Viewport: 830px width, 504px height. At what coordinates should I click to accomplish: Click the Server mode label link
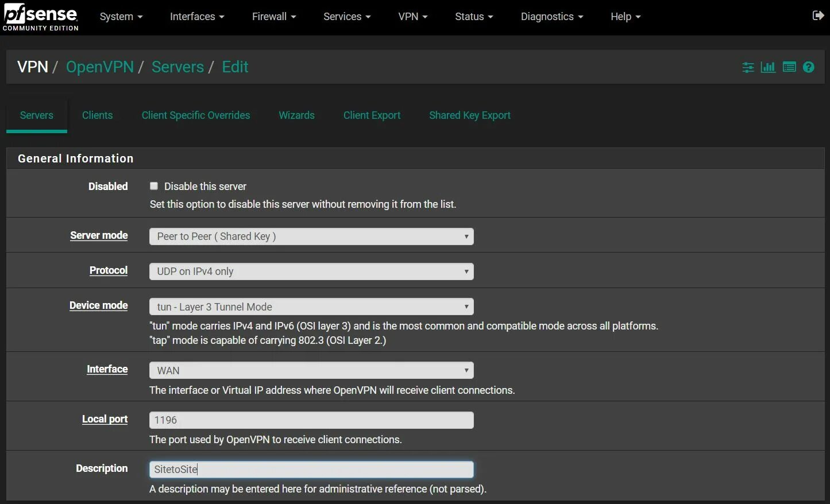pos(99,235)
